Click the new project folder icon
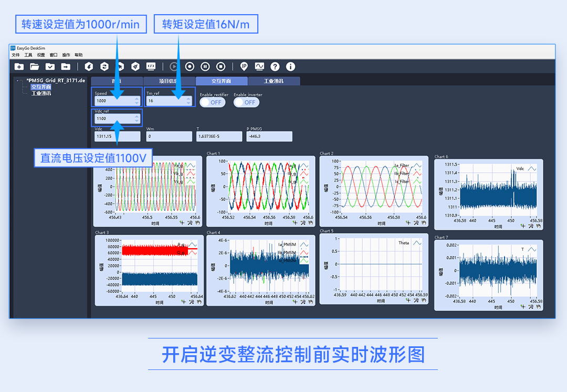This screenshot has width=567, height=392. 19,67
